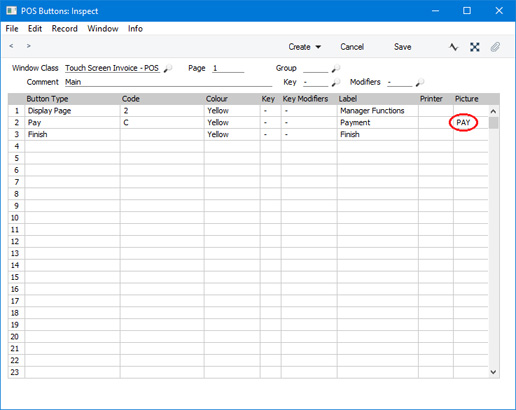Click scroll-up arrow of the button list
This screenshot has height=410, width=516.
(493, 111)
